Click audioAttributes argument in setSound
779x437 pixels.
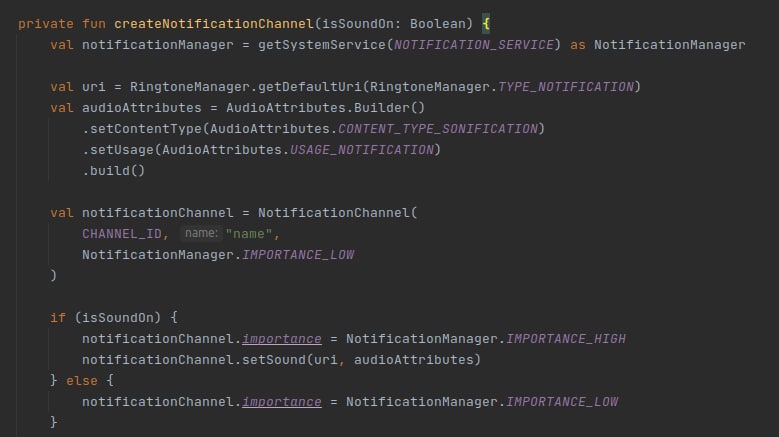coord(413,360)
